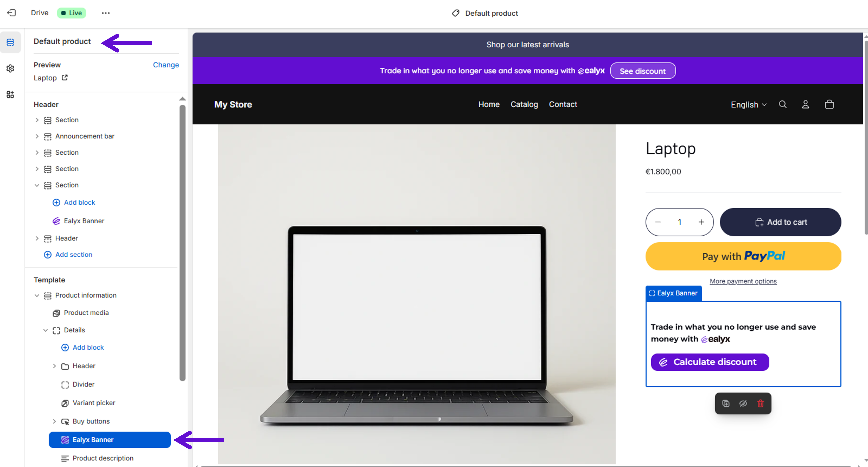
Task: Decrease quantity with minus button
Action: point(658,222)
